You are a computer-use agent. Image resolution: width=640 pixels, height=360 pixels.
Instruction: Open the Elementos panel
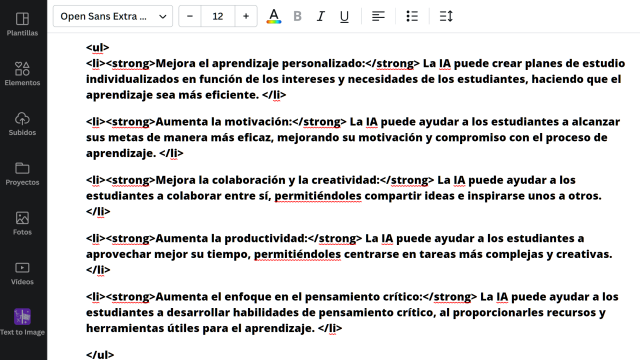point(22,73)
